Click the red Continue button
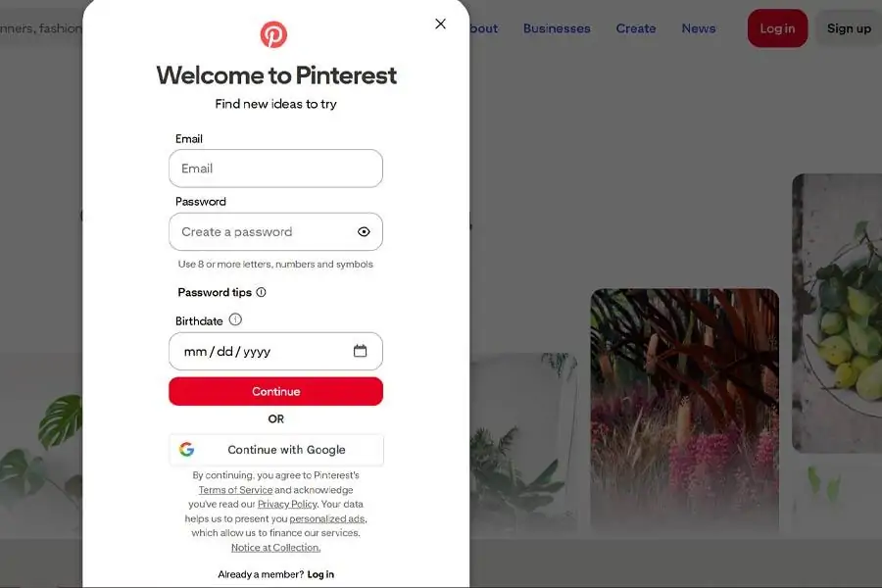 tap(275, 391)
